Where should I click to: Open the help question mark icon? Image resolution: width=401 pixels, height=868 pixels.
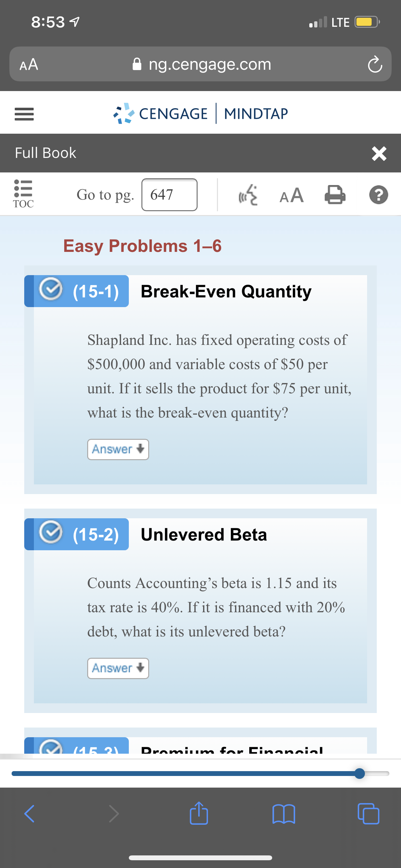[x=379, y=195]
